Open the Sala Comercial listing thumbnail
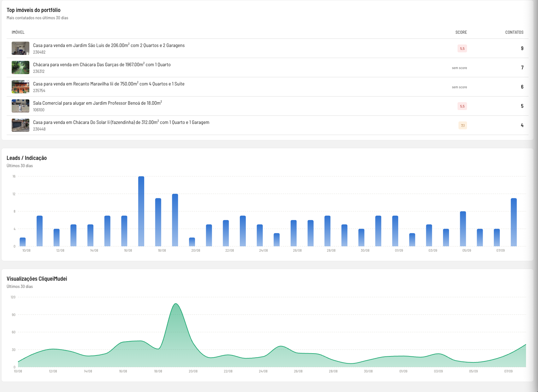 click(x=21, y=106)
